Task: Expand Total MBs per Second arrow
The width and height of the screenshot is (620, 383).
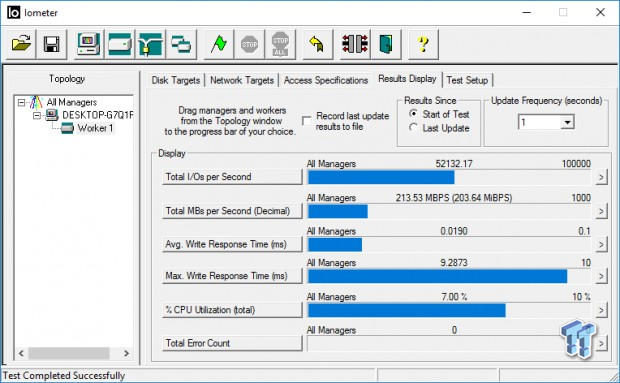Action: [601, 211]
